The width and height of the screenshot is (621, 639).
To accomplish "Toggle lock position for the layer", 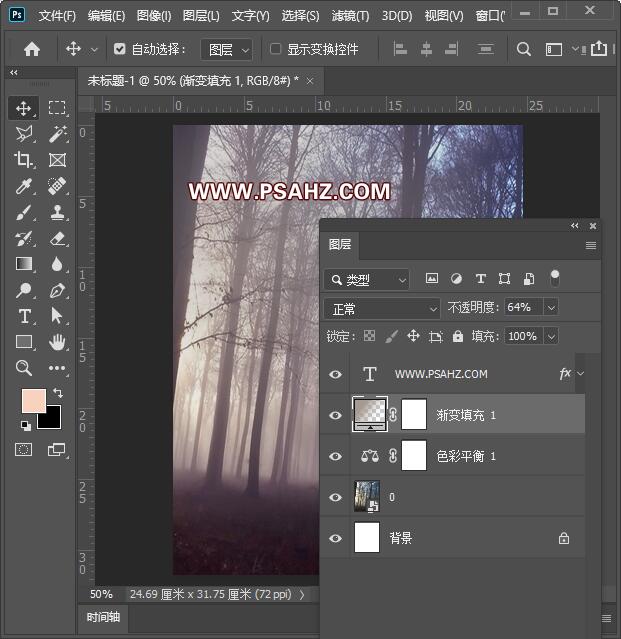I will coord(413,336).
